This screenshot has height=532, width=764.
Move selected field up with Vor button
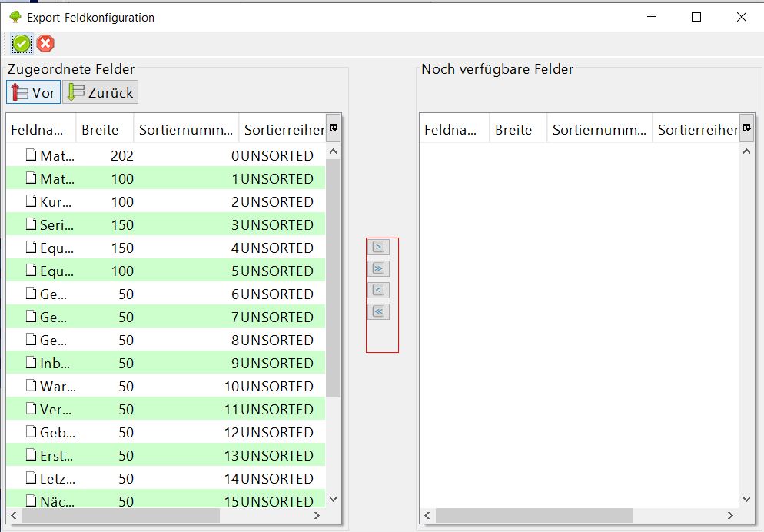click(x=33, y=92)
